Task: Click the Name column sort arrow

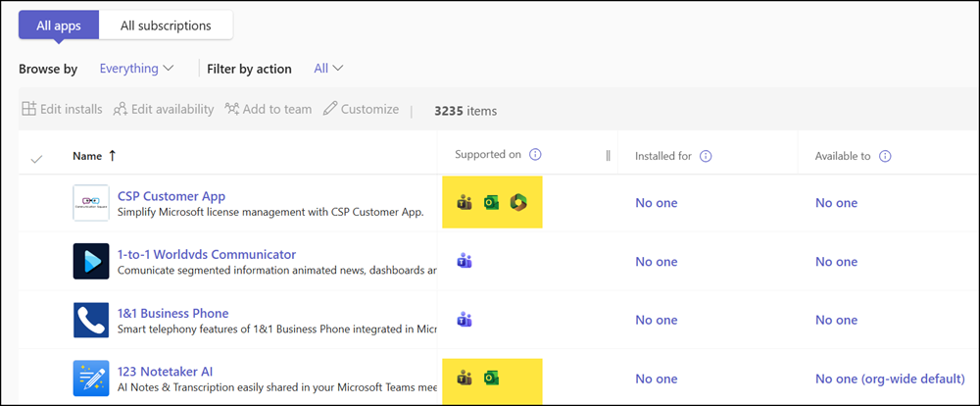Action: (x=113, y=156)
